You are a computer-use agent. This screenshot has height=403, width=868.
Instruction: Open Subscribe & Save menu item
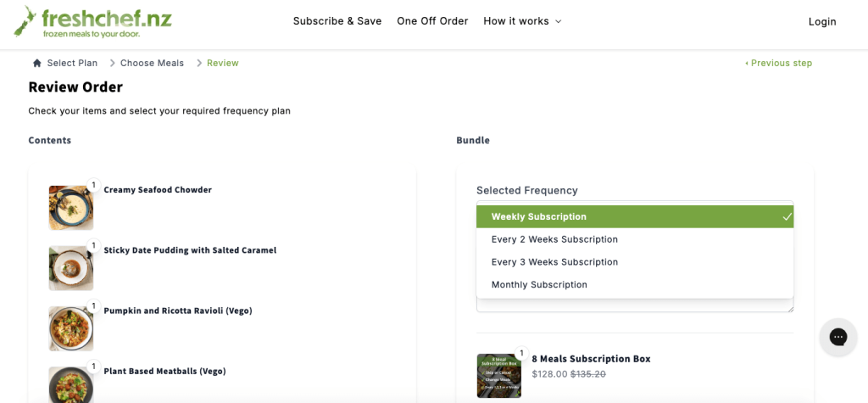[337, 21]
